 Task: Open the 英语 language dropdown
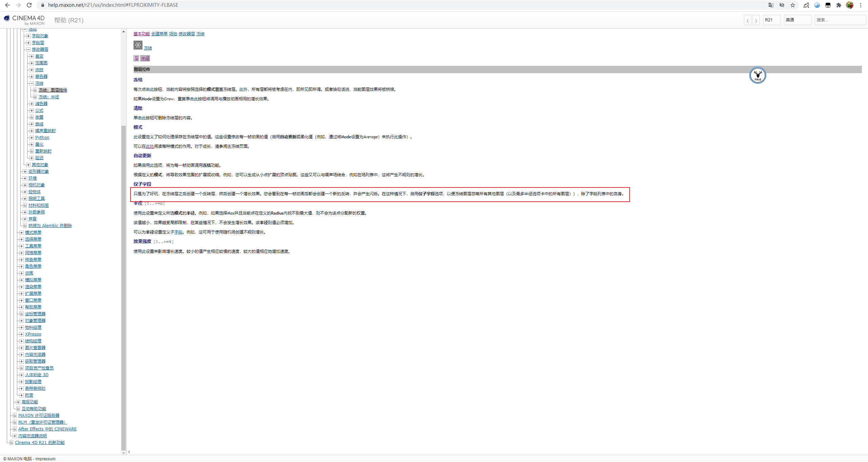click(797, 20)
